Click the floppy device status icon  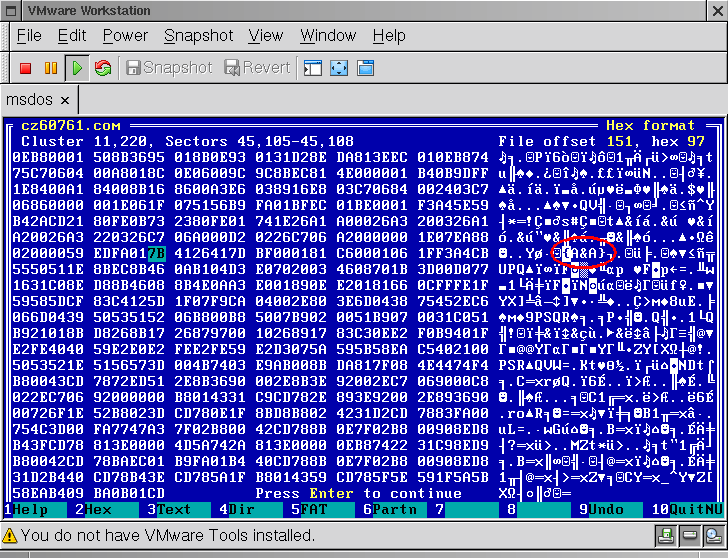point(666,536)
